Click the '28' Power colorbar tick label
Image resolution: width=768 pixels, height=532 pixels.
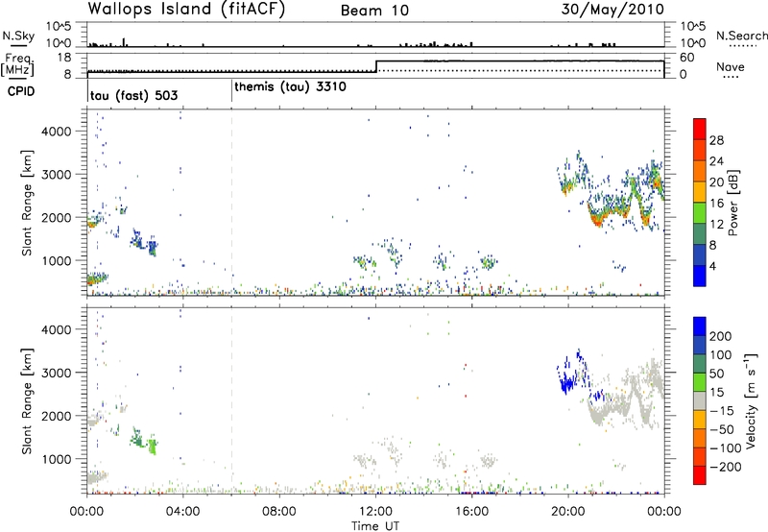tap(716, 140)
